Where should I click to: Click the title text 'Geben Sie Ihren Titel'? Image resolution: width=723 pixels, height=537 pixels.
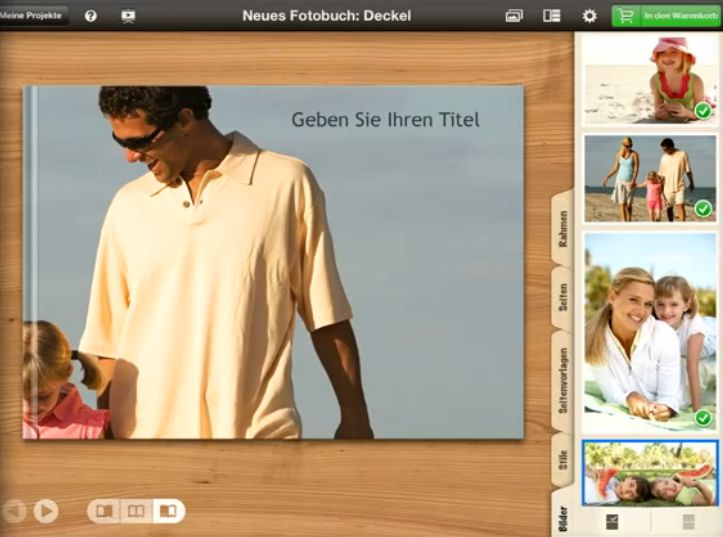coord(385,120)
